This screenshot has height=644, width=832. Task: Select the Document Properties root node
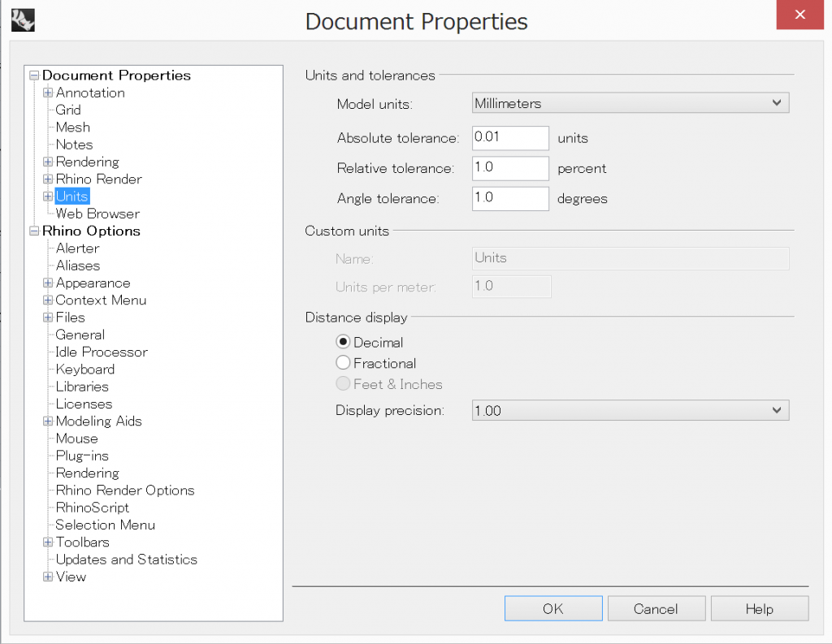coord(116,76)
